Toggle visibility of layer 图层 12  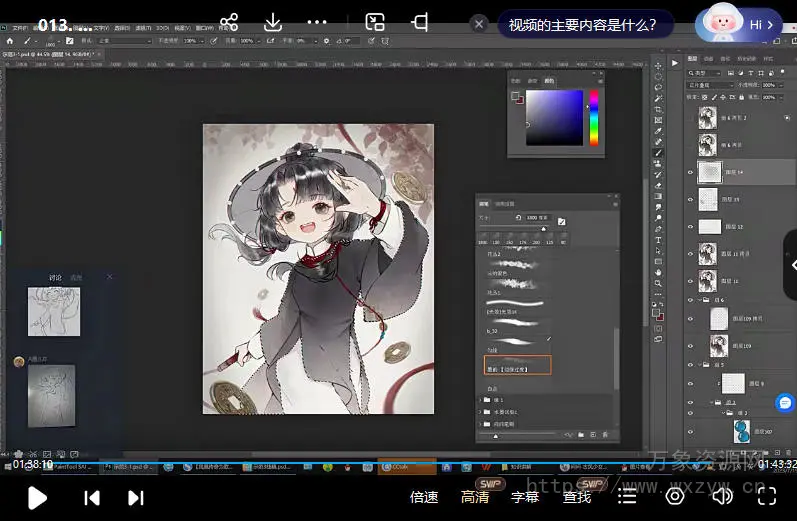click(x=690, y=227)
